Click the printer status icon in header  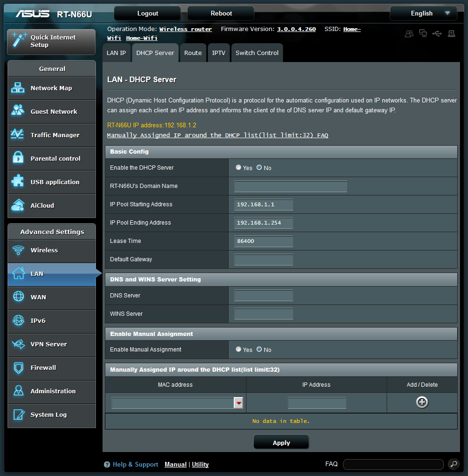click(451, 33)
